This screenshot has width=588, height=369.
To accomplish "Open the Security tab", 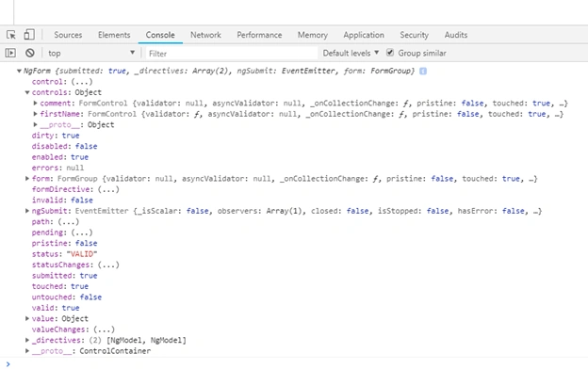I will tap(414, 35).
